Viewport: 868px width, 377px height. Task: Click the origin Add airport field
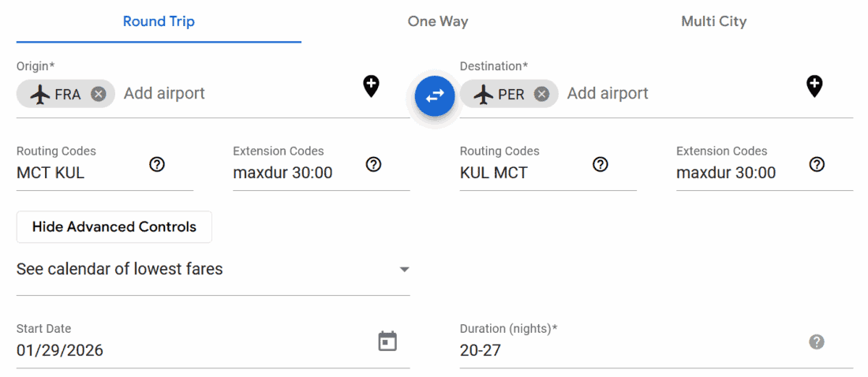click(x=237, y=94)
